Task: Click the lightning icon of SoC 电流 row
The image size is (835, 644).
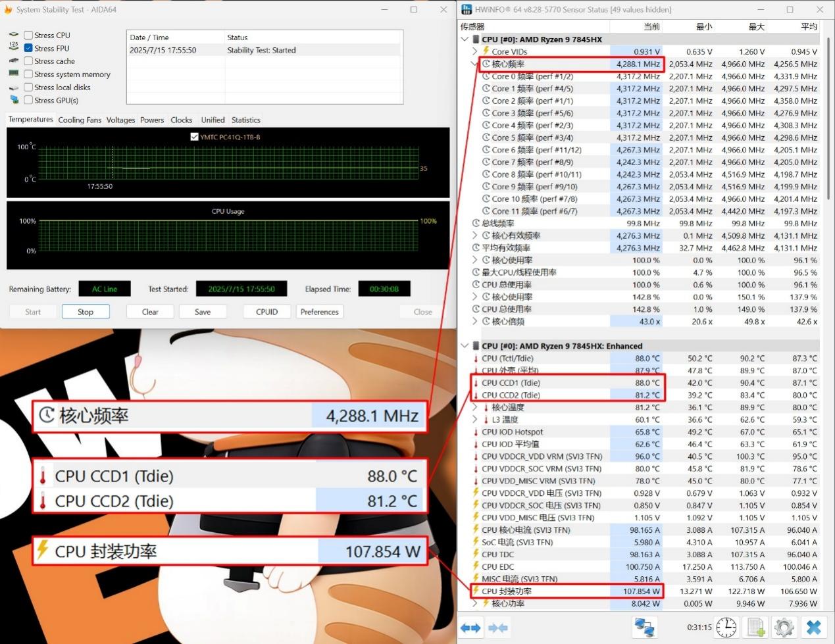Action: coord(476,542)
